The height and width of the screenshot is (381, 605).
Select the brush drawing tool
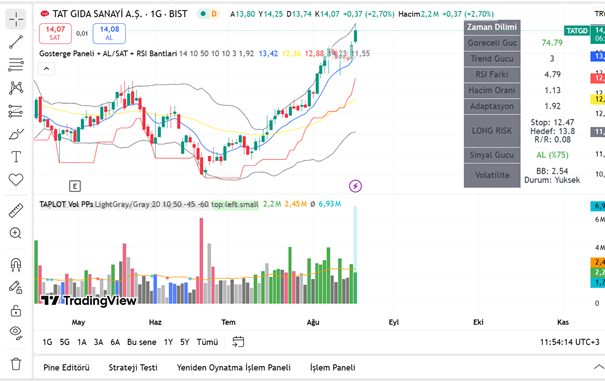click(x=16, y=134)
